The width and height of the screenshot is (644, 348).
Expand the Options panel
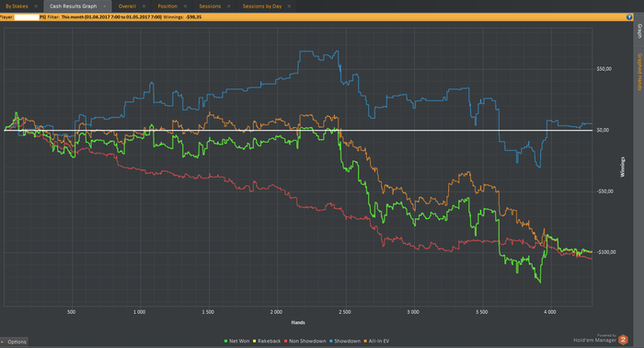(x=14, y=342)
